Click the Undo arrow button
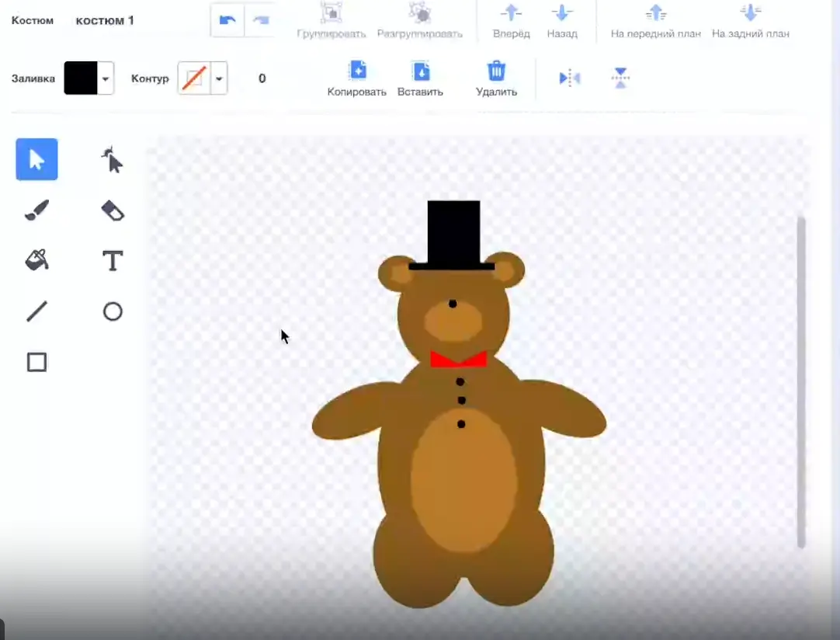This screenshot has width=840, height=640. tap(227, 20)
